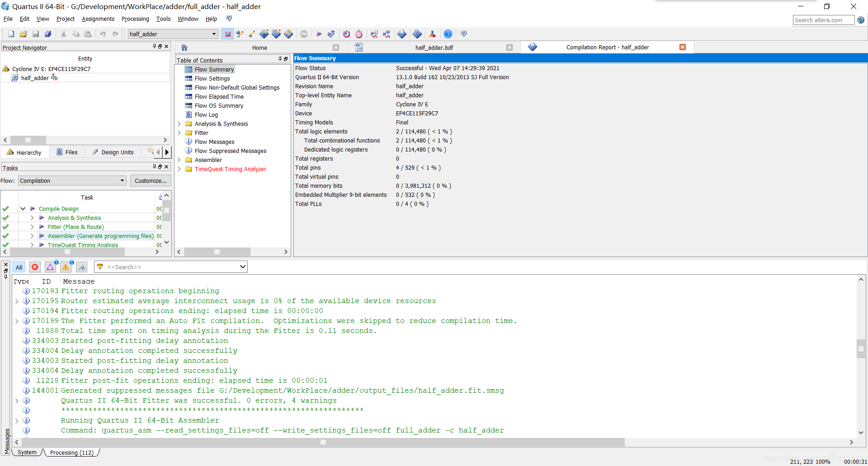Image resolution: width=868 pixels, height=466 pixels.
Task: Open a file with the folder icon
Action: tap(24, 34)
